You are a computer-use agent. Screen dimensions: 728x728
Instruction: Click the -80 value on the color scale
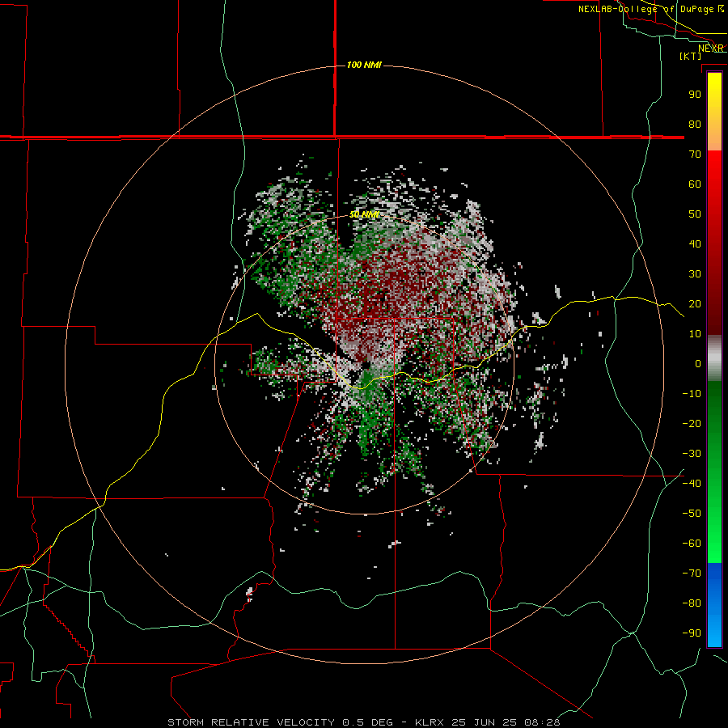pos(692,603)
